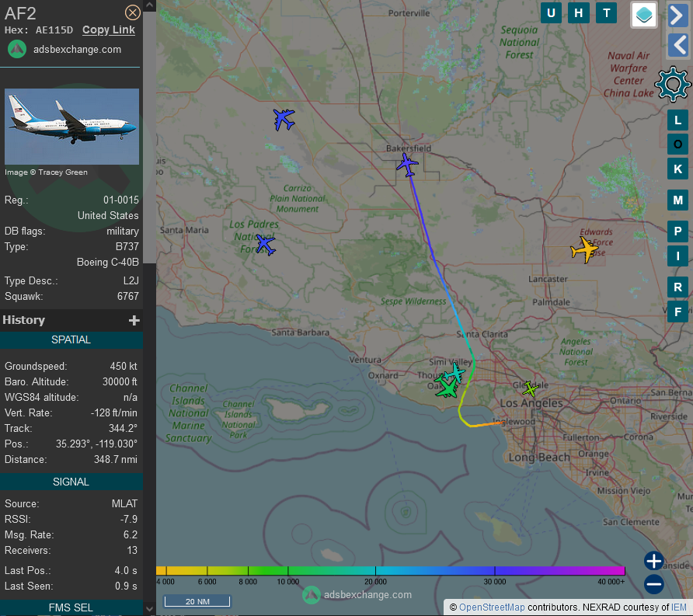The image size is (693, 616).
Task: Toggle the T map button
Action: [x=606, y=12]
